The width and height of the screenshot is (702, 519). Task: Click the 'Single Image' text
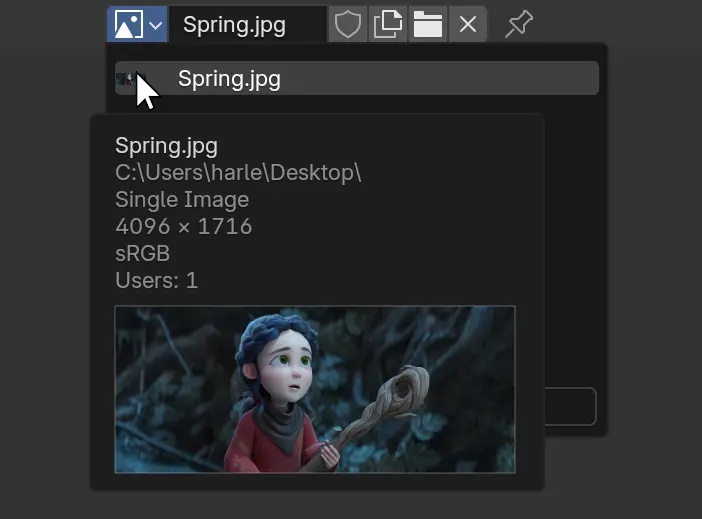tap(182, 200)
